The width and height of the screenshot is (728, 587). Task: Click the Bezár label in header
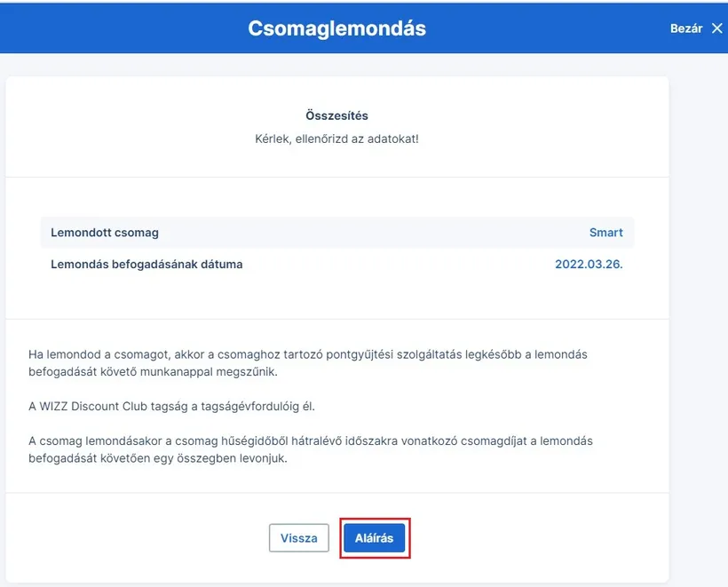tap(685, 28)
